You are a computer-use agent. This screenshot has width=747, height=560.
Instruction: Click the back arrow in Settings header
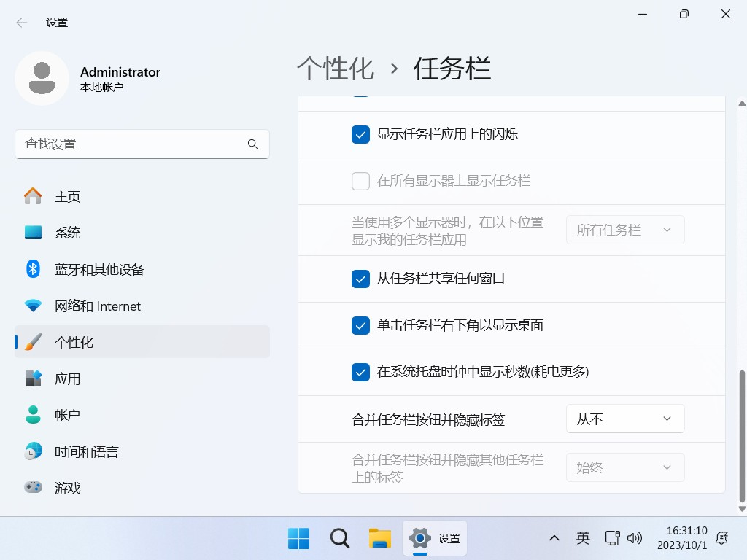[22, 23]
